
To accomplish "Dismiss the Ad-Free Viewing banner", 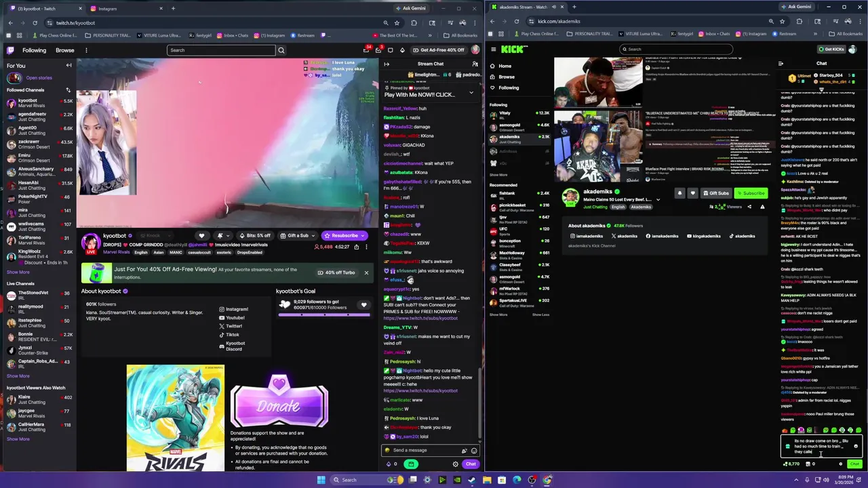I will click(366, 272).
